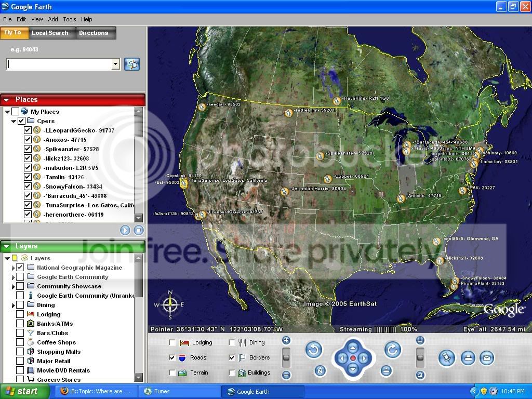Click the zoom in plus button
This screenshot has height=399, width=532.
click(286, 340)
